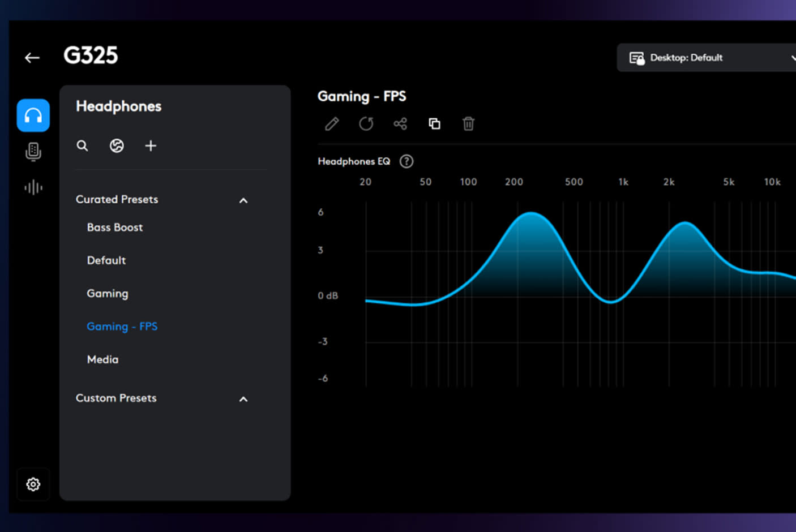This screenshot has width=796, height=532.
Task: Search presets with the magnifier icon
Action: tap(82, 146)
